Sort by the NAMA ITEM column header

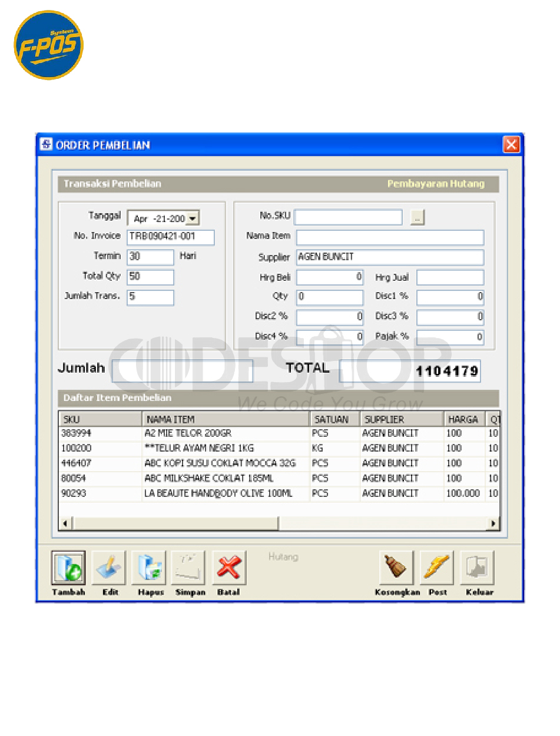pos(226,419)
